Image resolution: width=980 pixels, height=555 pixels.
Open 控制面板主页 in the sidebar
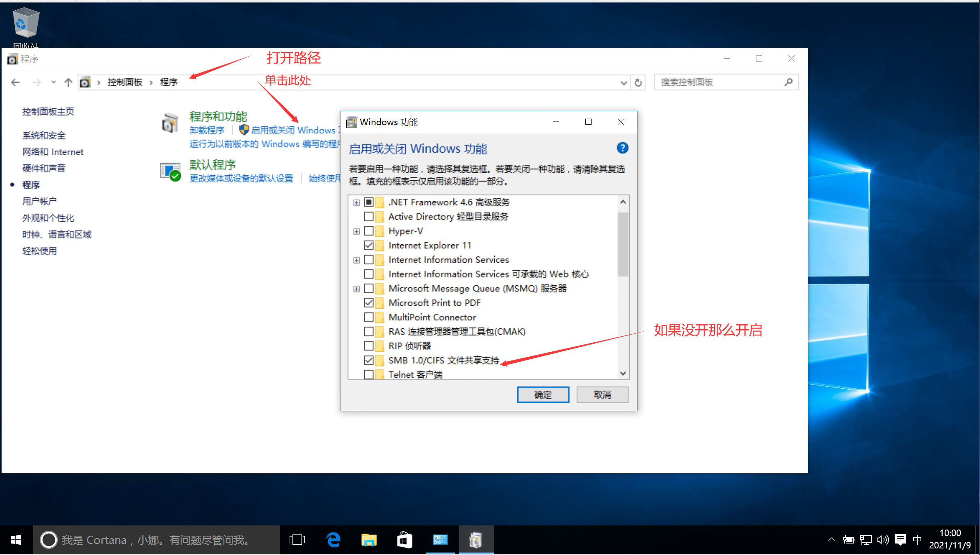48,112
